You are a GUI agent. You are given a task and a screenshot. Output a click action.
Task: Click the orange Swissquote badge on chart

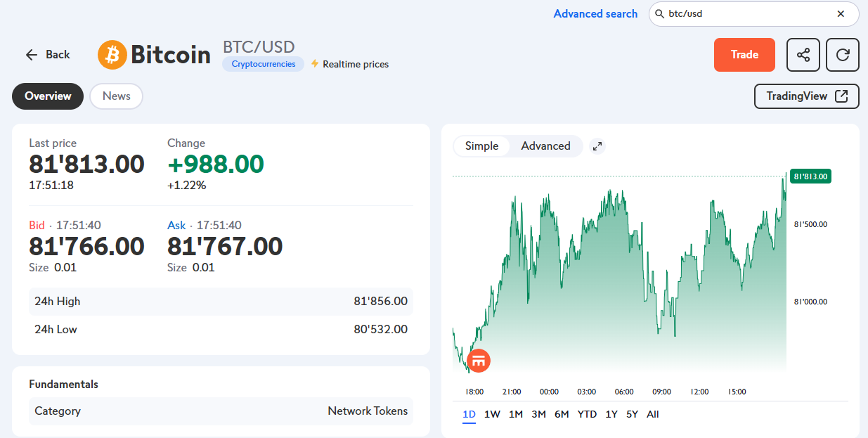pos(479,361)
